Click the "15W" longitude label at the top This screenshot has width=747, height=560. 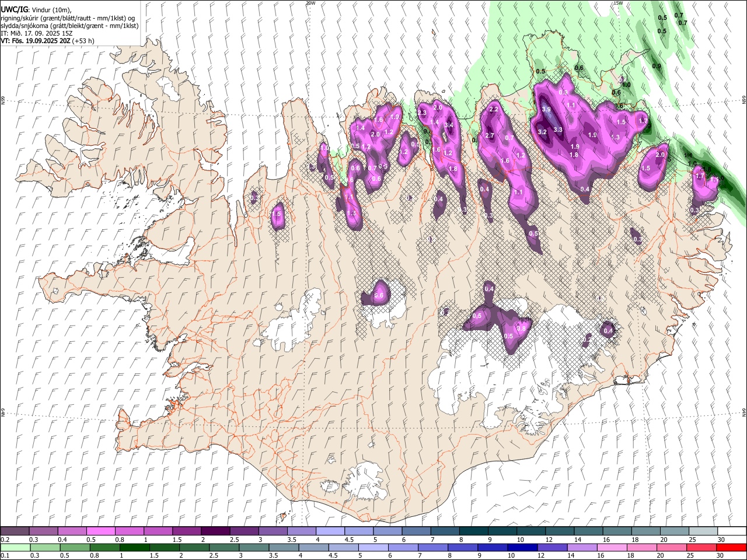tap(618, 3)
